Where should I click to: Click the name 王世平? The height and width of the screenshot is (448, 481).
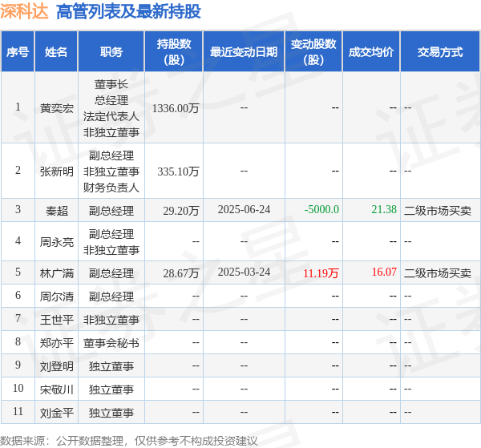[56, 320]
